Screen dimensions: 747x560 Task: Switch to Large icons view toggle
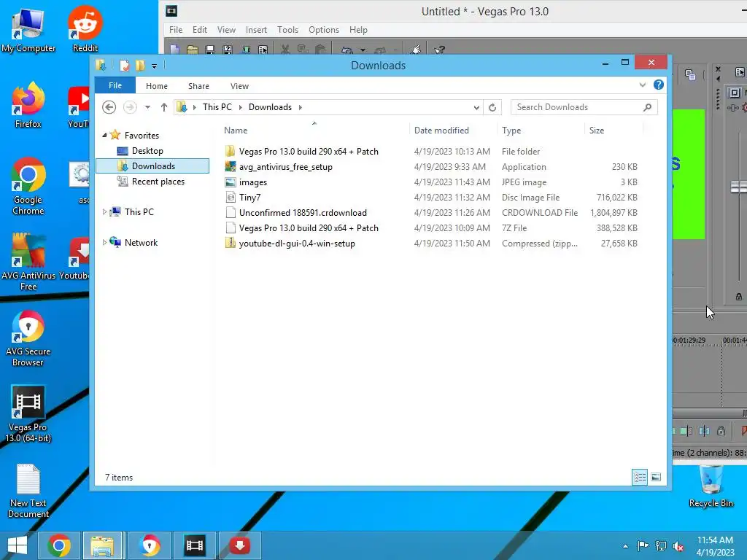click(x=656, y=477)
